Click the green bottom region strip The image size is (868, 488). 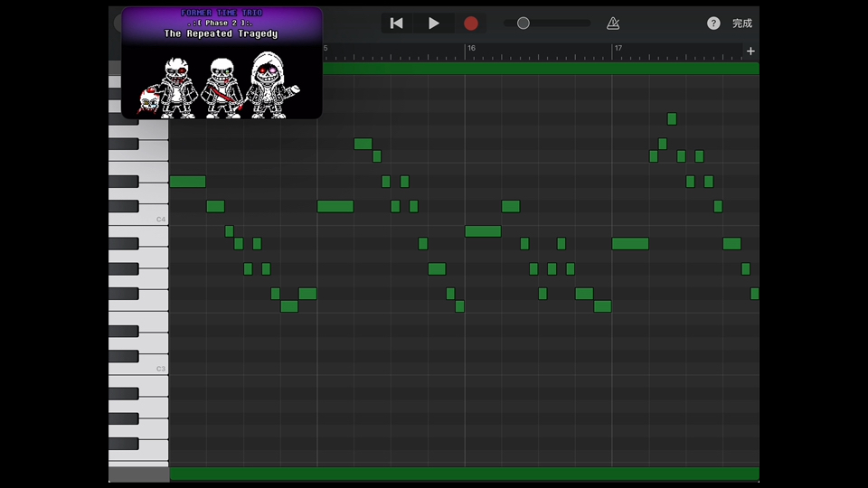(x=464, y=474)
